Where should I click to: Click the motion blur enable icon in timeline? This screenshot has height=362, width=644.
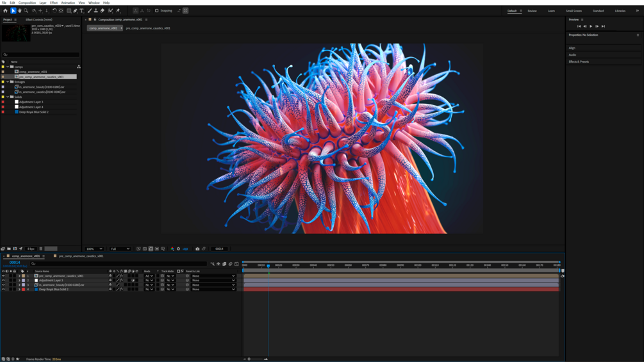click(x=230, y=264)
